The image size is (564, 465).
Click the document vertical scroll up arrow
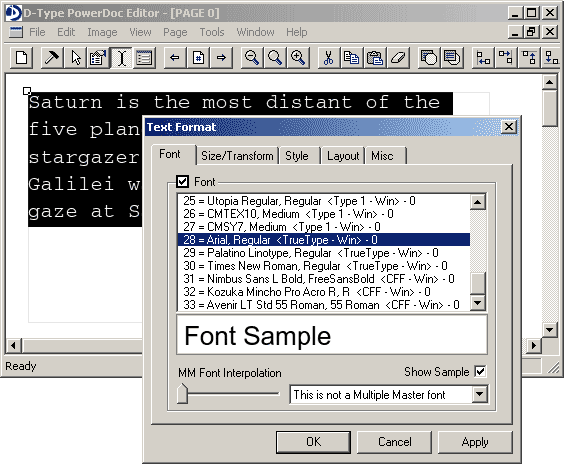pyautogui.click(x=549, y=82)
